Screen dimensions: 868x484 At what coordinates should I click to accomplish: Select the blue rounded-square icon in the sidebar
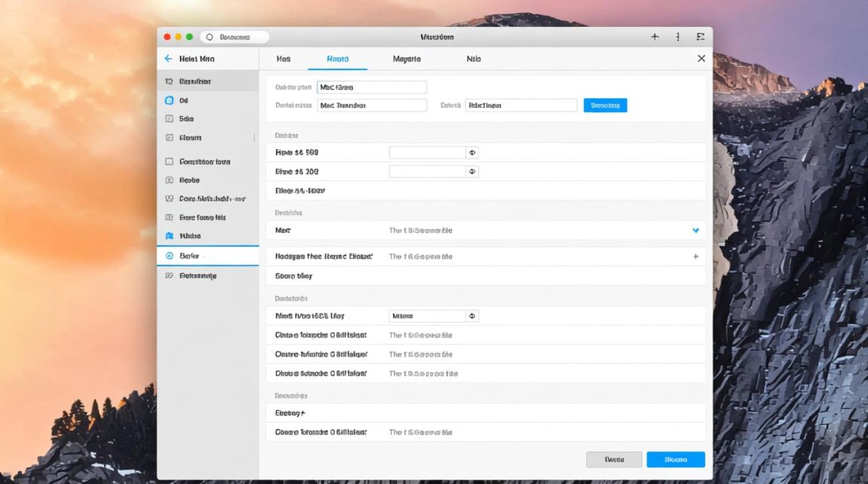pyautogui.click(x=169, y=100)
